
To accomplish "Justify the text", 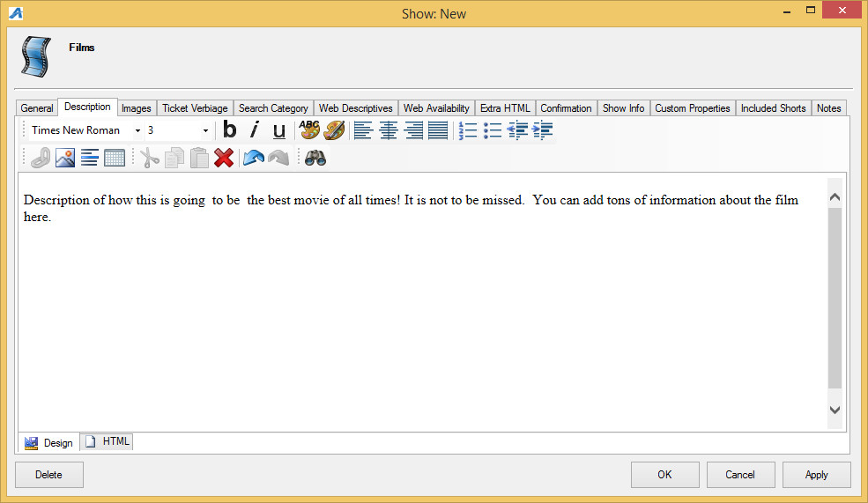I will [x=439, y=130].
